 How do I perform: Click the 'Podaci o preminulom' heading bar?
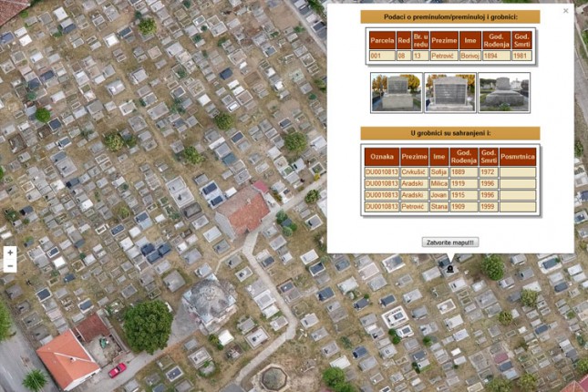450,16
